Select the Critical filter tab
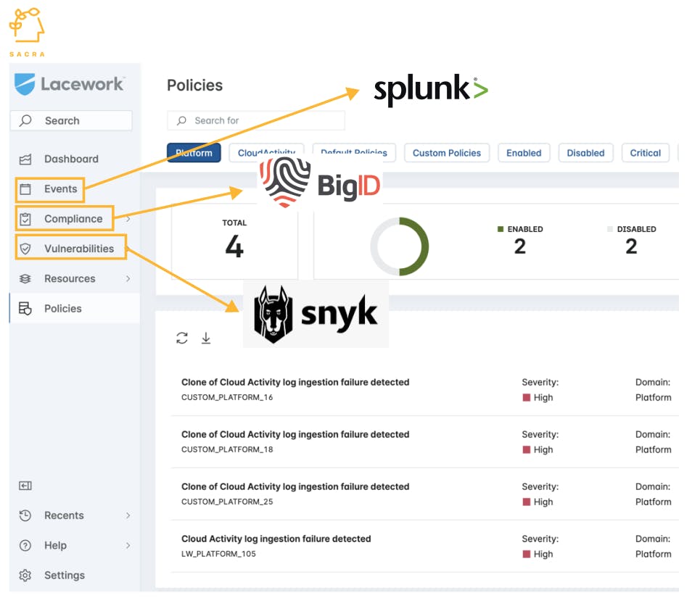 (x=645, y=153)
